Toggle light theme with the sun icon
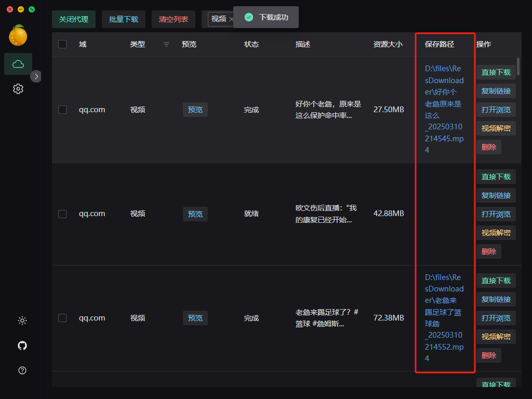This screenshot has width=532, height=399. pos(22,321)
